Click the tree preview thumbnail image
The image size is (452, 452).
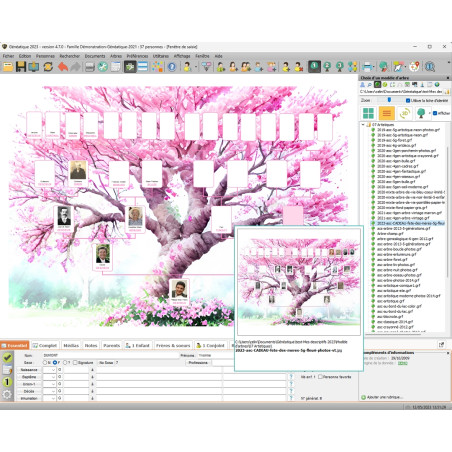click(x=299, y=282)
